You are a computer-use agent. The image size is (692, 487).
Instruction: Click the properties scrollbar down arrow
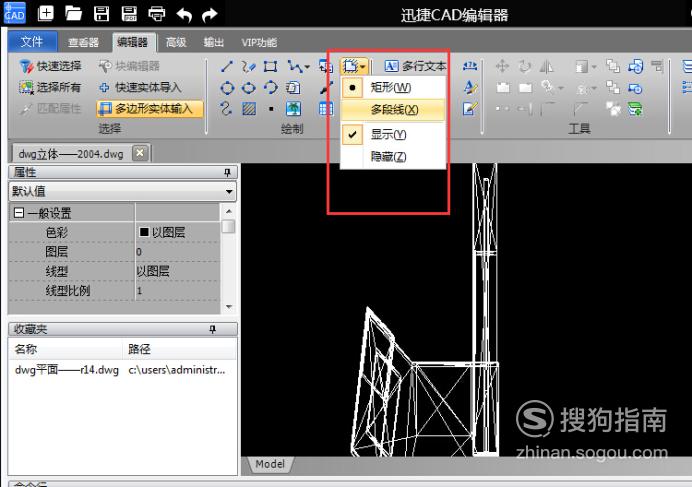[x=229, y=306]
